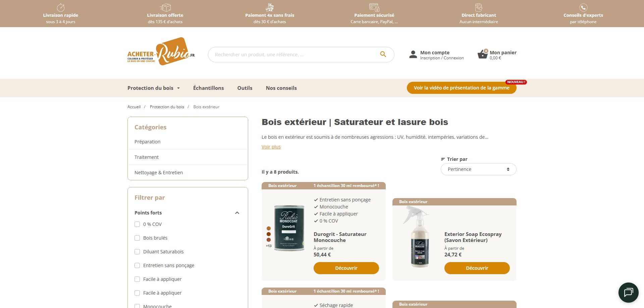
Task: Open Inscription / Connexion link
Action: click(x=442, y=58)
